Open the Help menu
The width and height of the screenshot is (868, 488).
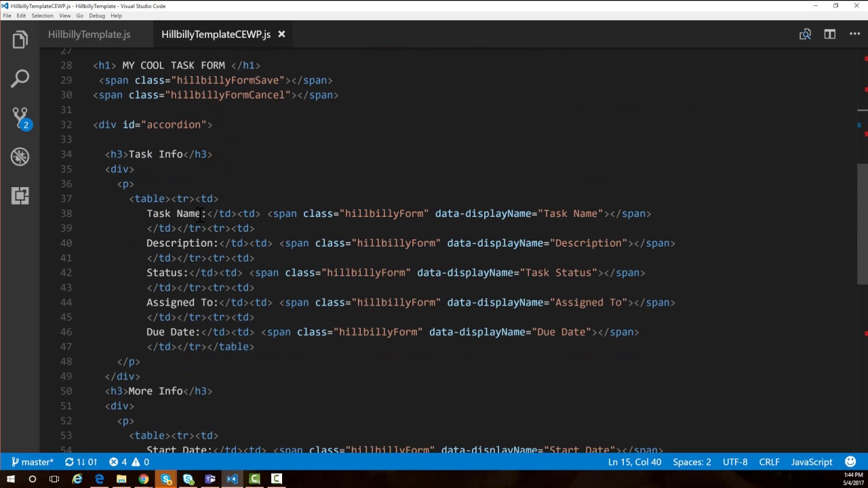coord(116,16)
